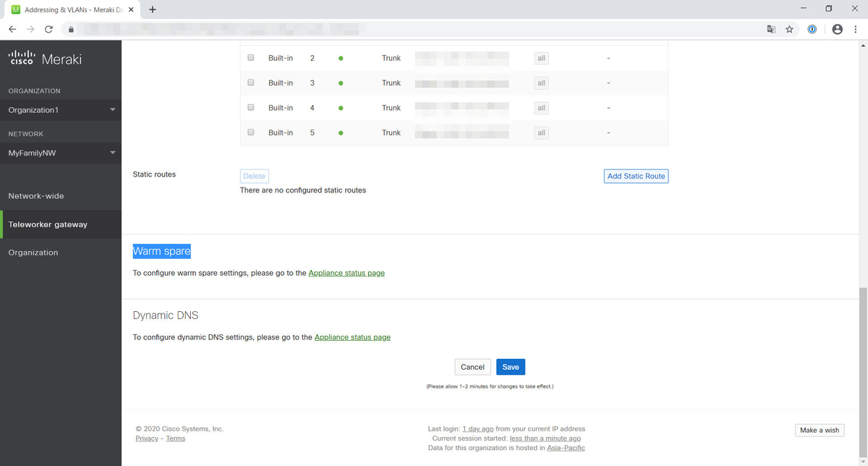Click green status dot for port 3
868x466 pixels.
click(341, 83)
